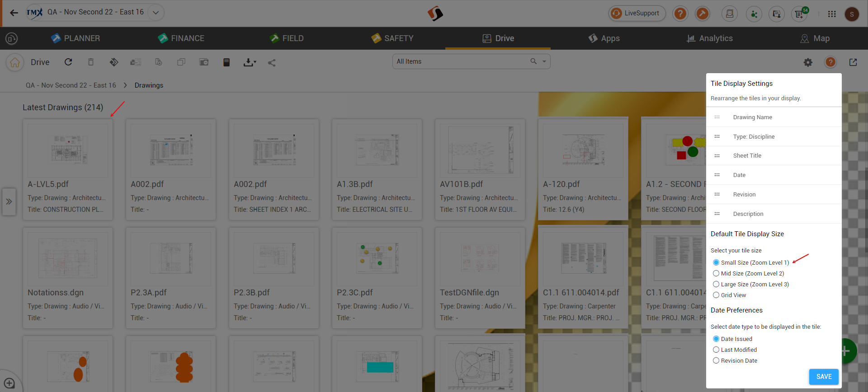Expand the All Items filter dropdown arrow
The image size is (868, 392).
(544, 61)
